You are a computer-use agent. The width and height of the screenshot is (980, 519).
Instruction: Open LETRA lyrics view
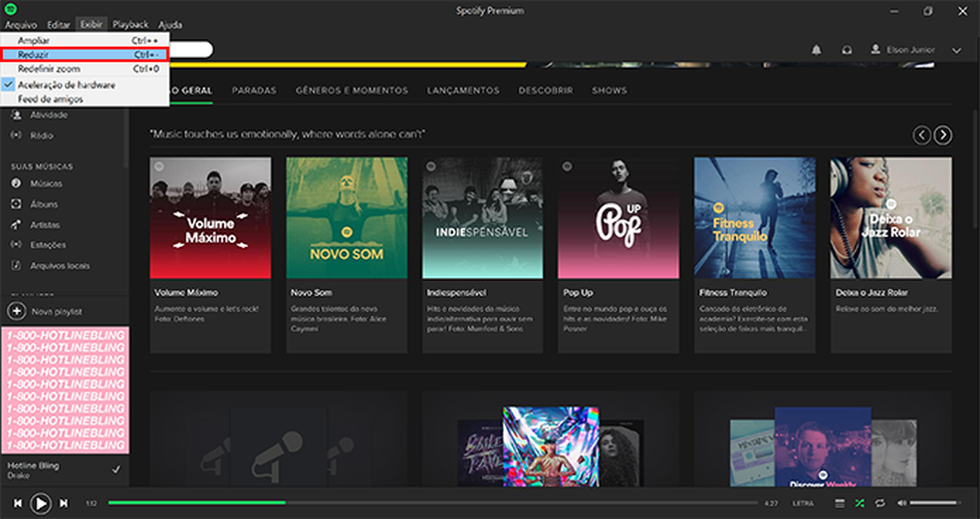coord(803,503)
